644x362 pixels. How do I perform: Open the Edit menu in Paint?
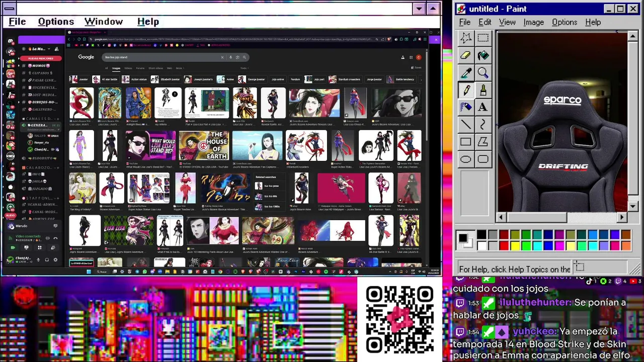(485, 22)
